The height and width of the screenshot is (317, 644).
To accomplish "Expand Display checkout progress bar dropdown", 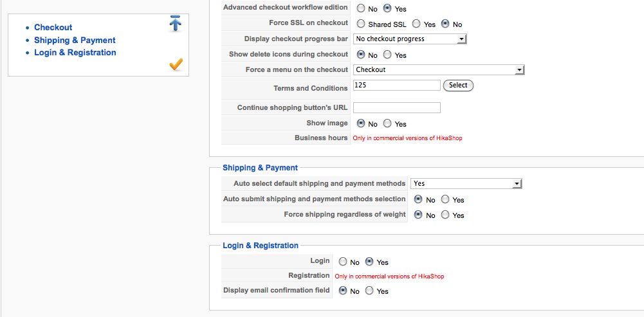I will (x=410, y=39).
